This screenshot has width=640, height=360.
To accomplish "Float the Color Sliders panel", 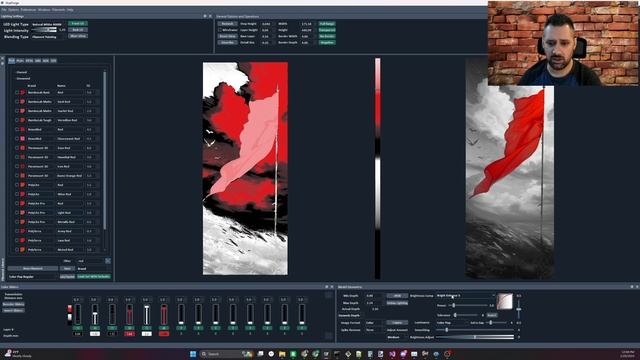I will [x=327, y=287].
